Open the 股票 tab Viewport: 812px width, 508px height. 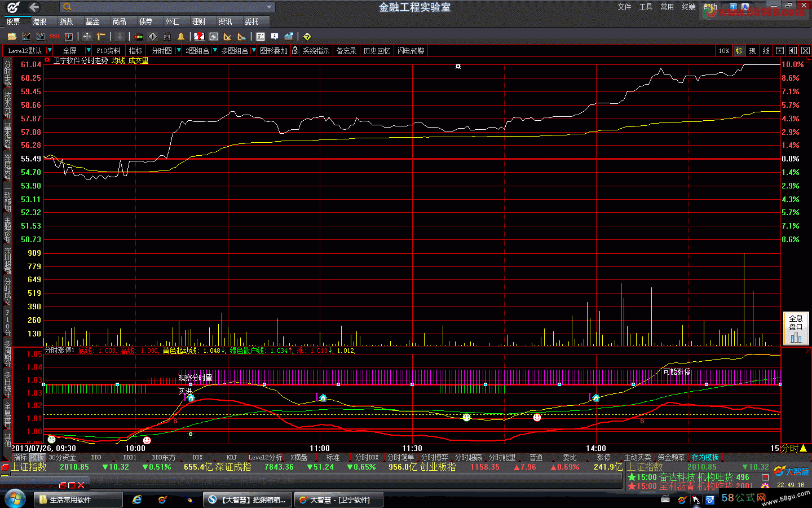click(14, 21)
